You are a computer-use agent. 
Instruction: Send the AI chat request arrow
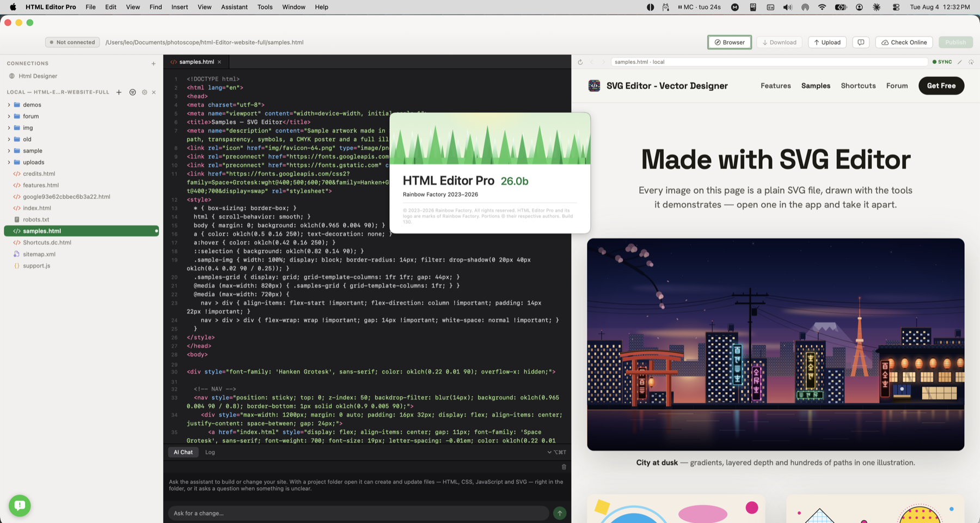(560, 513)
